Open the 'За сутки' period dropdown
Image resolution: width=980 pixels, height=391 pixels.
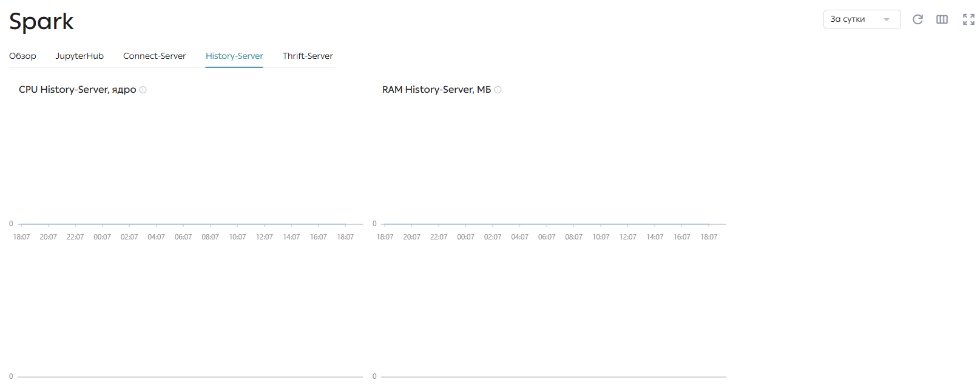pyautogui.click(x=862, y=19)
